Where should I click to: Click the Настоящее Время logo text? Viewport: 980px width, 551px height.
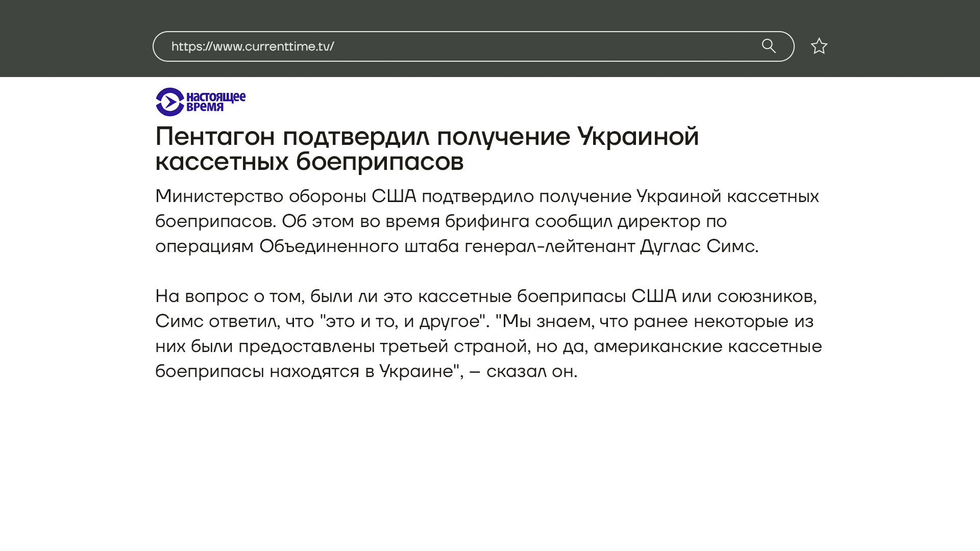[x=215, y=102]
